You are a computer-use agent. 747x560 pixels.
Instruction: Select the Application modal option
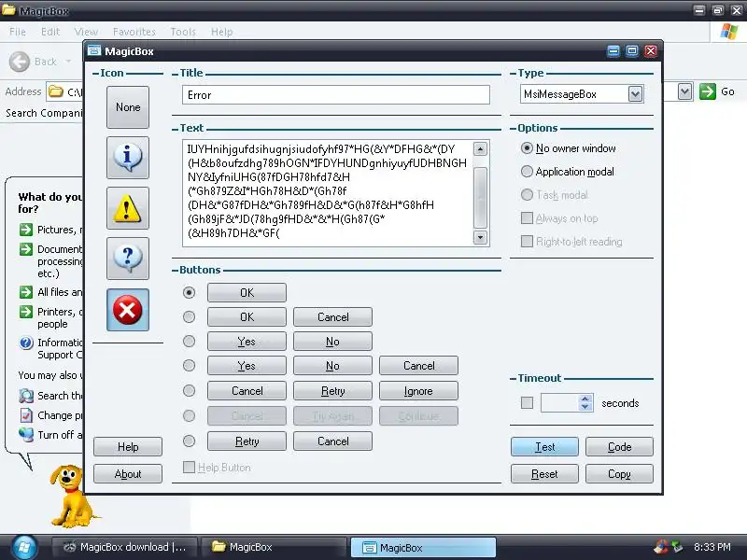pos(527,172)
